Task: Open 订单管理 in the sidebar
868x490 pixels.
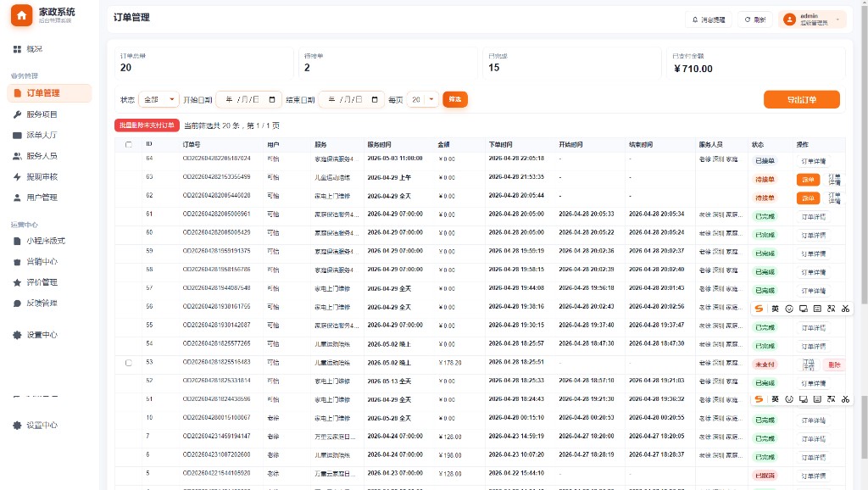Action: [49, 93]
